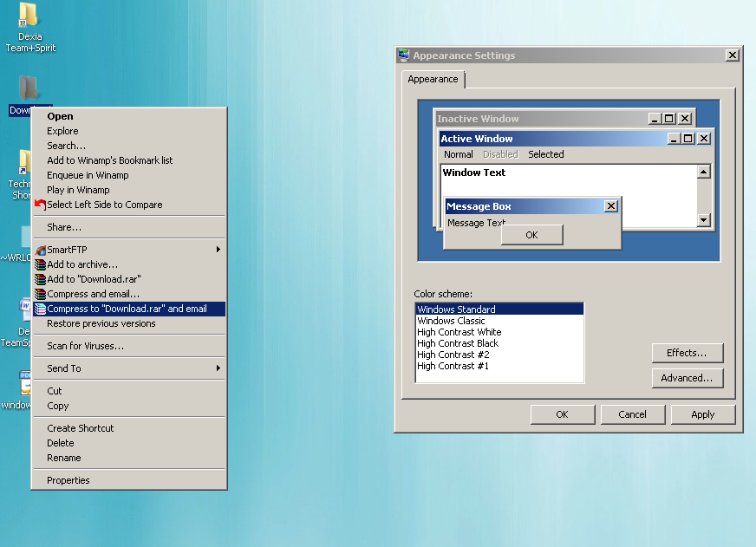Click the red arrow Compare icon
The height and width of the screenshot is (547, 756).
tap(40, 205)
